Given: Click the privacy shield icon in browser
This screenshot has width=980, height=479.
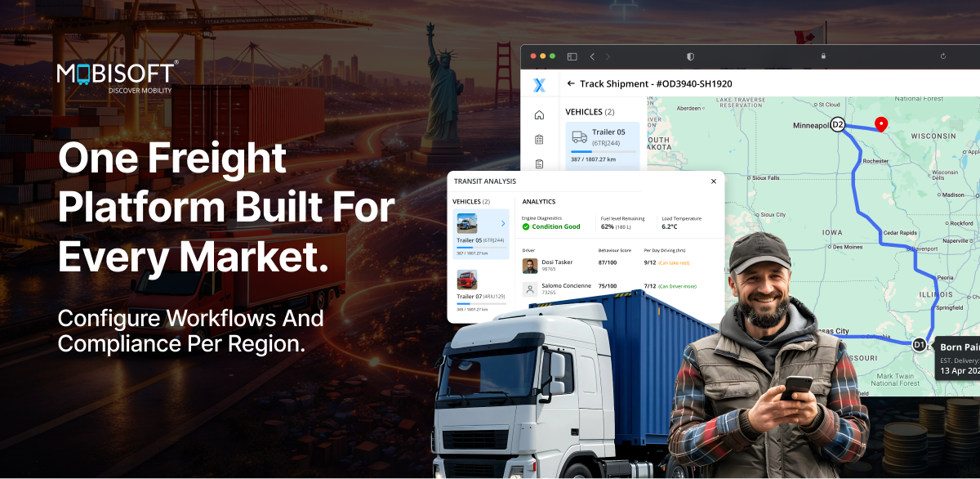Looking at the screenshot, I should coord(690,56).
